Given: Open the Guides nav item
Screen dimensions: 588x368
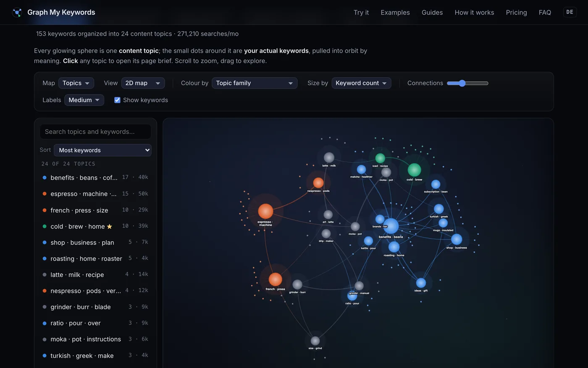Looking at the screenshot, I should (432, 13).
